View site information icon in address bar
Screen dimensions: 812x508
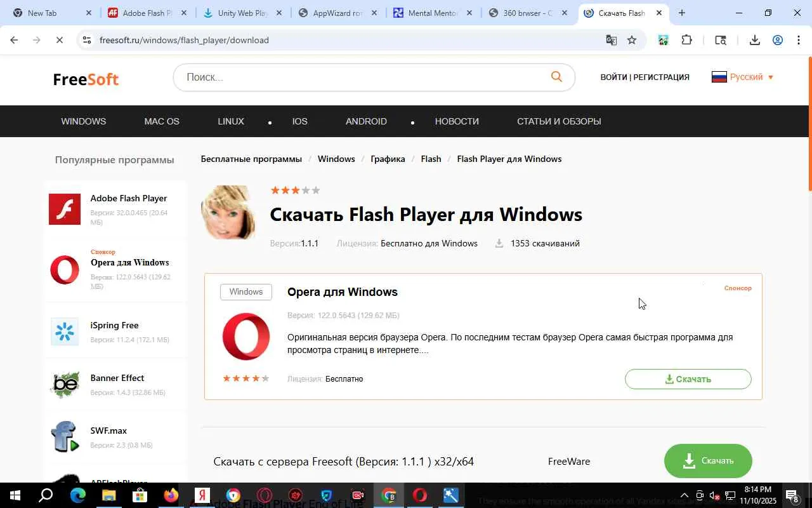click(x=87, y=40)
